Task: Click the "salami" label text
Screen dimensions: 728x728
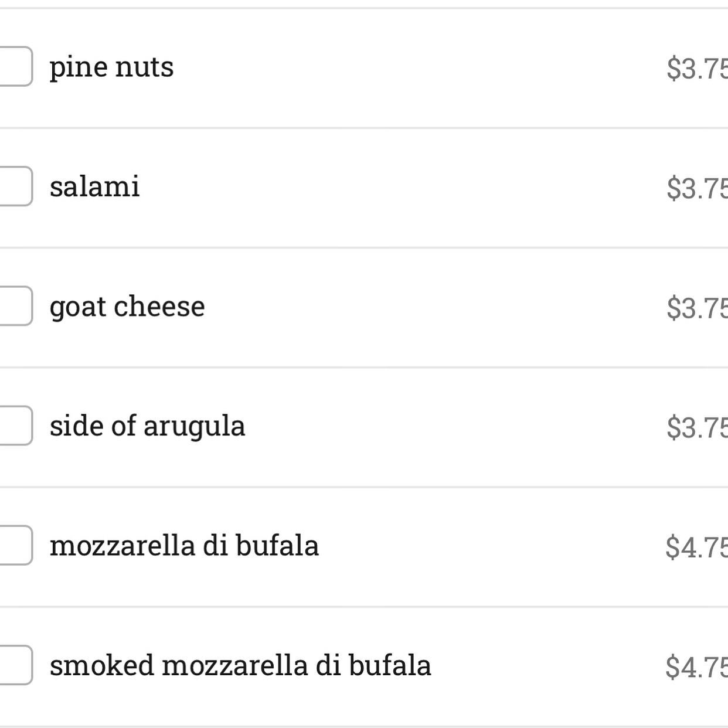Action: (x=94, y=186)
